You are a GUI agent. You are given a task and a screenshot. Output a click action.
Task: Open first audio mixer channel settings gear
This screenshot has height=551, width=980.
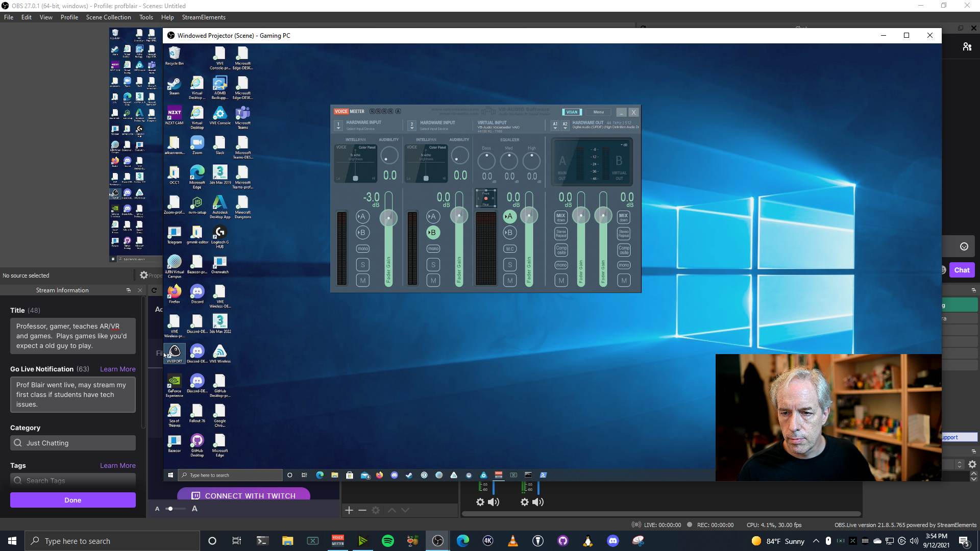click(480, 502)
